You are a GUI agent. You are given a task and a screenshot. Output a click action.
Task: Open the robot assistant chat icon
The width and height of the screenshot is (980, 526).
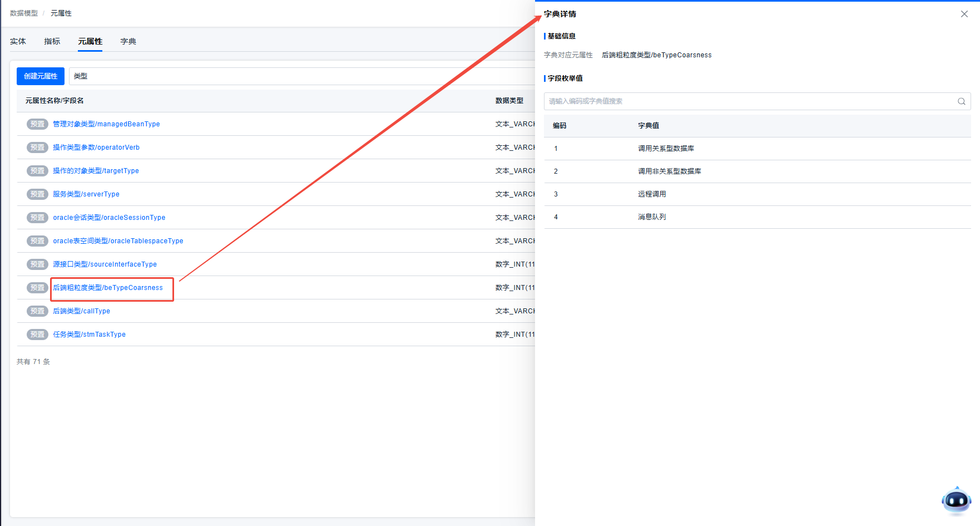pos(956,500)
